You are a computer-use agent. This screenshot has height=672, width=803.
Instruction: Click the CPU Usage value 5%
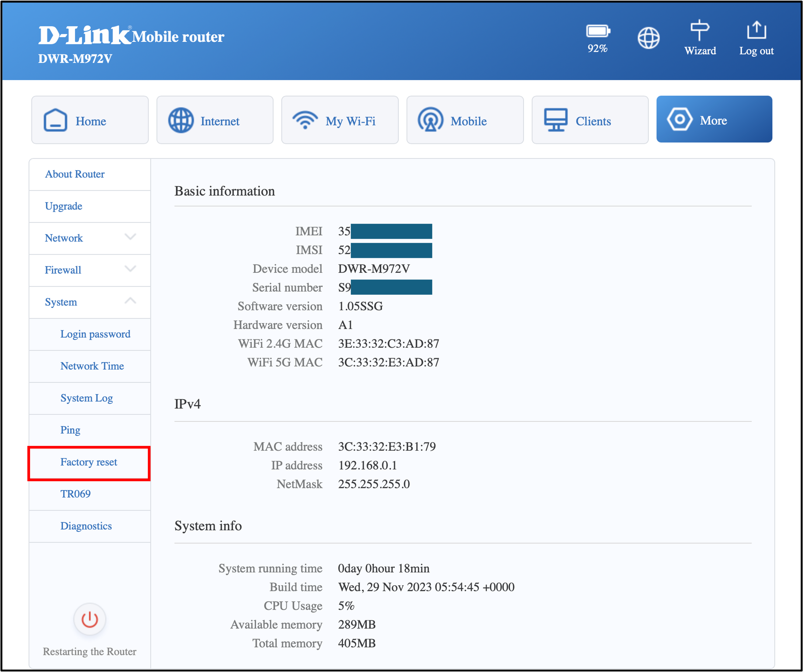[346, 606]
